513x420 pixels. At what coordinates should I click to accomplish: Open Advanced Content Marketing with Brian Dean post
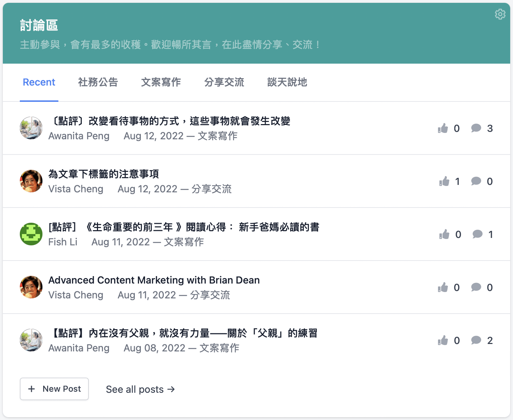click(154, 280)
